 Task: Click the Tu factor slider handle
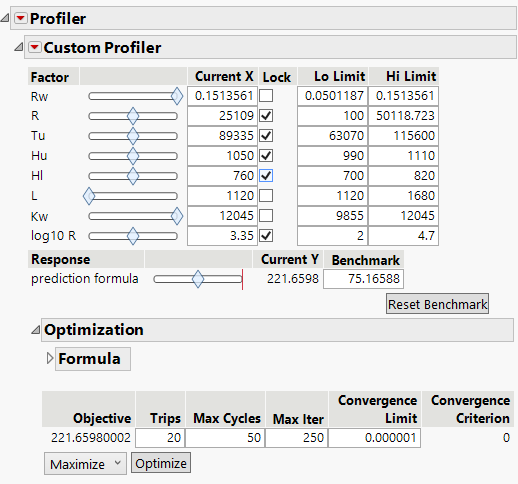pyautogui.click(x=133, y=136)
